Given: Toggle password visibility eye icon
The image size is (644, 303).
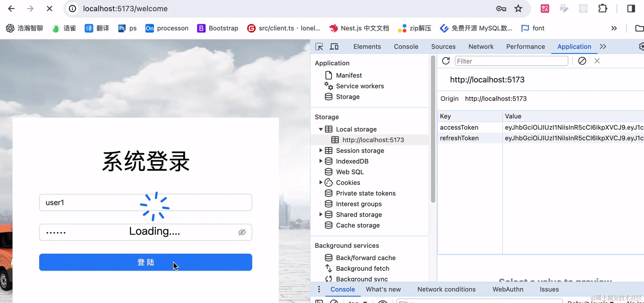Looking at the screenshot, I should pyautogui.click(x=242, y=232).
